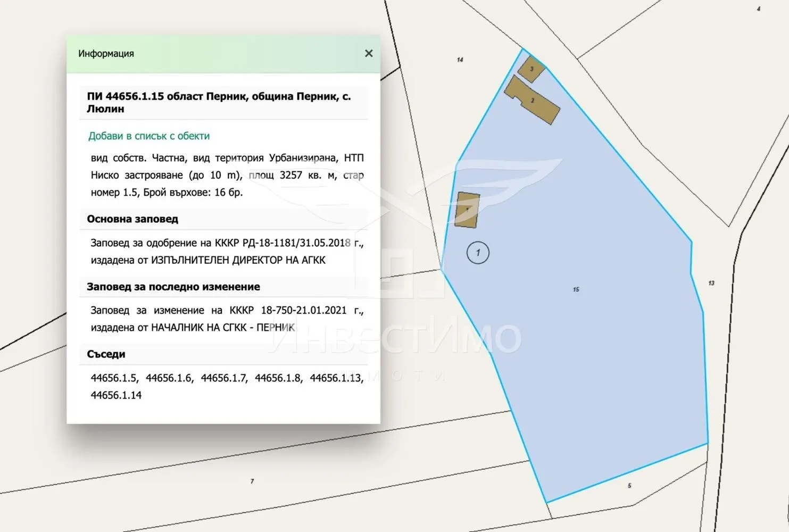The width and height of the screenshot is (789, 532).
Task: Click building 1 on the map
Action: tap(467, 210)
